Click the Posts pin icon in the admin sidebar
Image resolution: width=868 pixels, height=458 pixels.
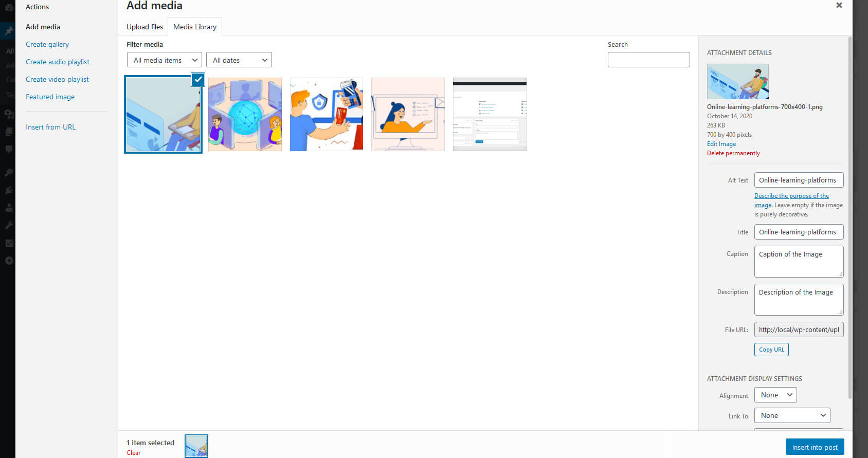[x=9, y=31]
